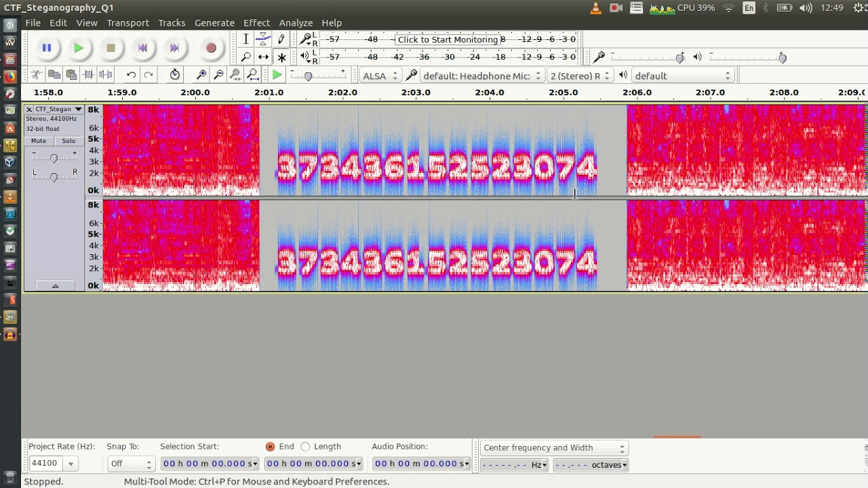Viewport: 868px width, 488px height.
Task: Open the Edit menu
Action: click(x=58, y=22)
